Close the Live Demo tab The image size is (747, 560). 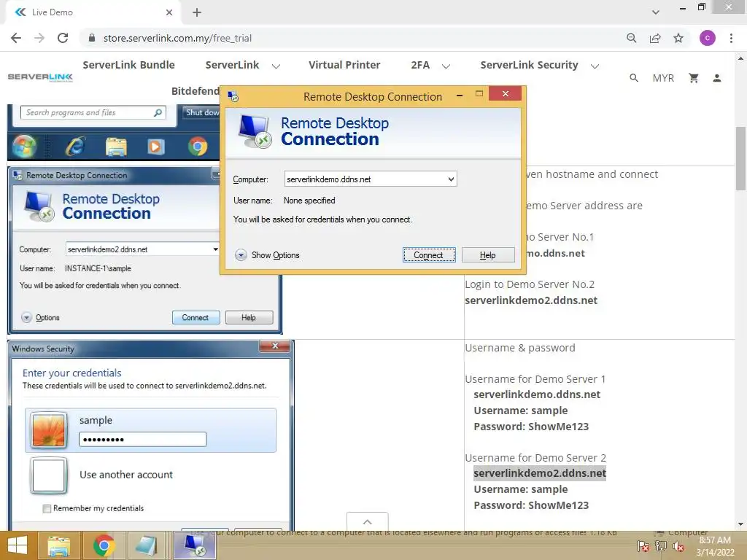point(169,12)
